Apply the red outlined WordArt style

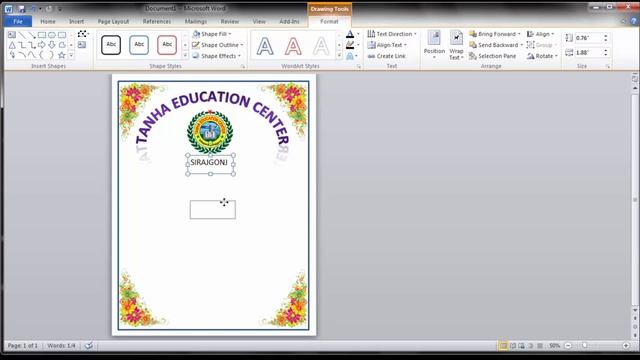(x=293, y=46)
